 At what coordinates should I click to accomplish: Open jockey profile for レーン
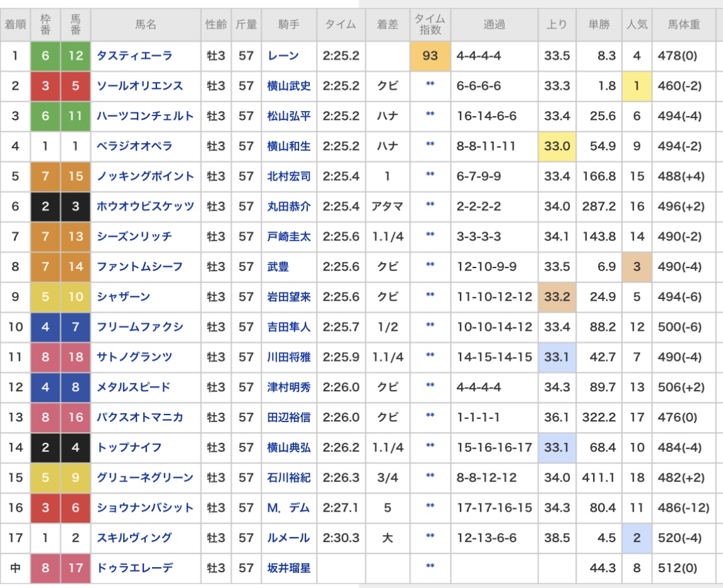click(283, 56)
